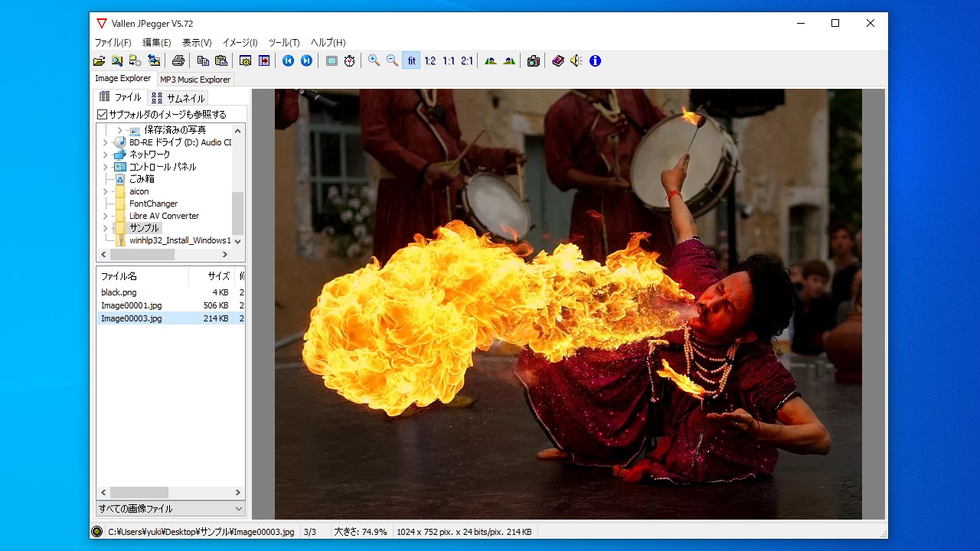Open the すべての画像ファイル filter dropdown
This screenshot has height=551, width=980.
[171, 508]
